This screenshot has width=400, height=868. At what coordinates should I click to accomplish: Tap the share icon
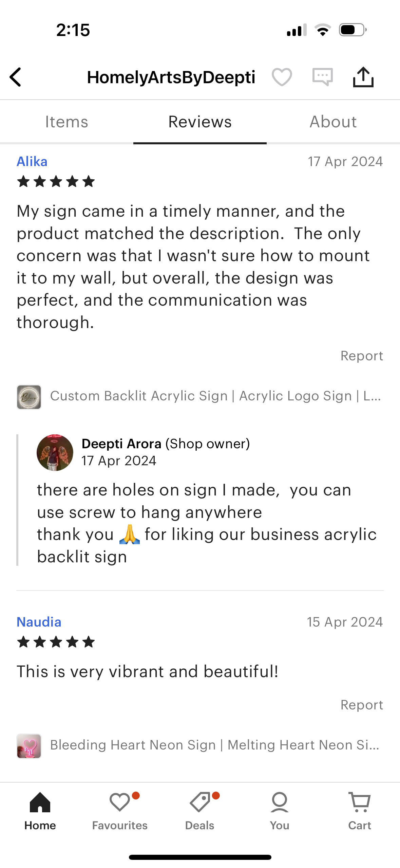tap(363, 77)
